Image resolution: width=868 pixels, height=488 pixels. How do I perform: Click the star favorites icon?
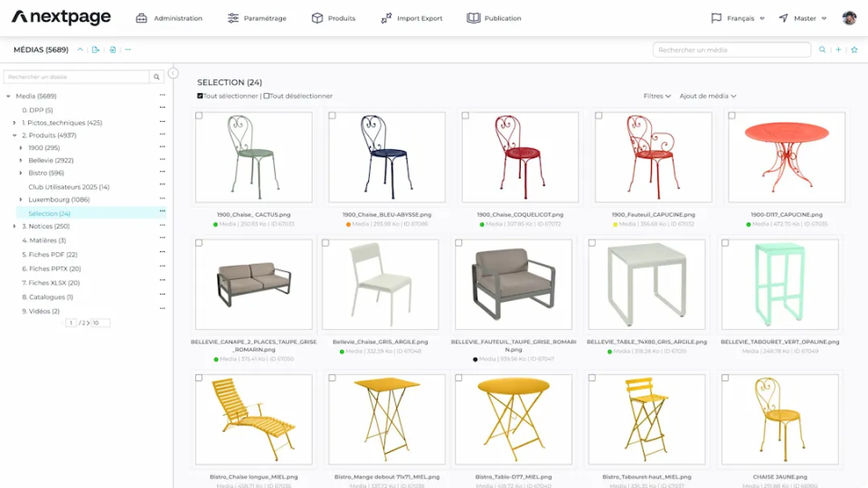point(854,50)
